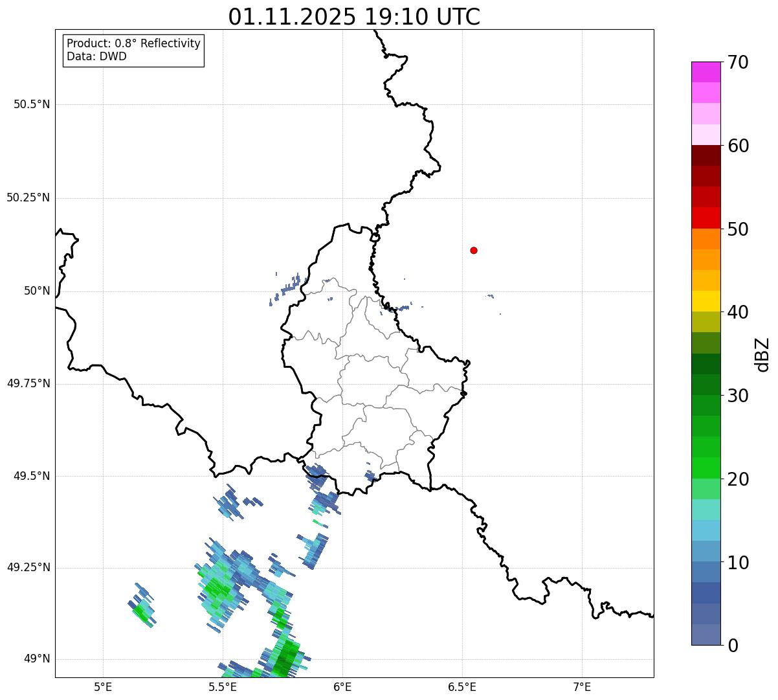Click the "Product: 0.8° Reflectivity" text
The height and width of the screenshot is (700, 778).
tap(134, 43)
